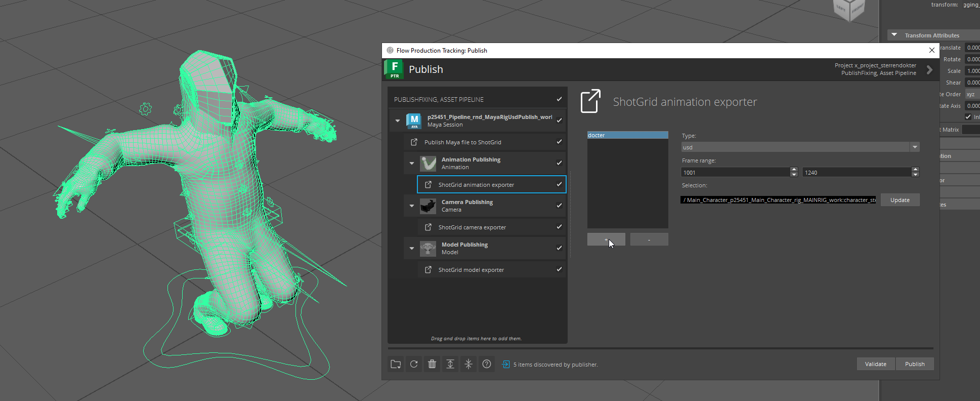Screen dimensions: 980x401
Task: Click the Publish button
Action: [915, 364]
